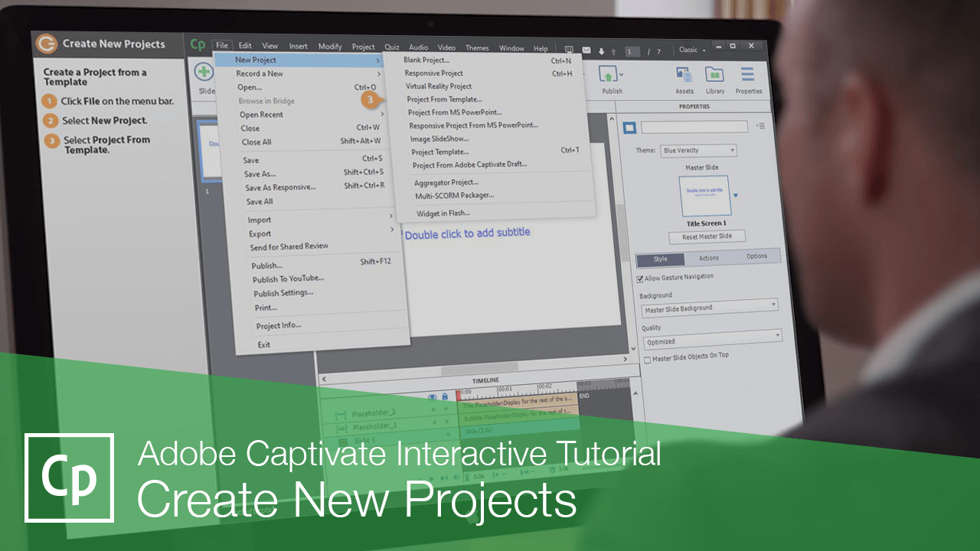The height and width of the screenshot is (551, 980).
Task: Open the Background dropdown for Master Slide Background
Action: coord(709,308)
